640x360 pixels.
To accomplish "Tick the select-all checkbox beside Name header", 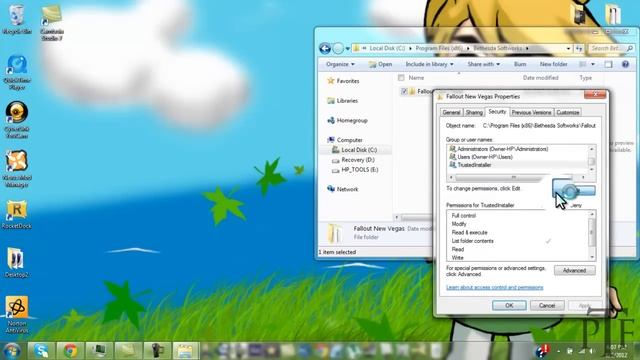I will coord(401,78).
